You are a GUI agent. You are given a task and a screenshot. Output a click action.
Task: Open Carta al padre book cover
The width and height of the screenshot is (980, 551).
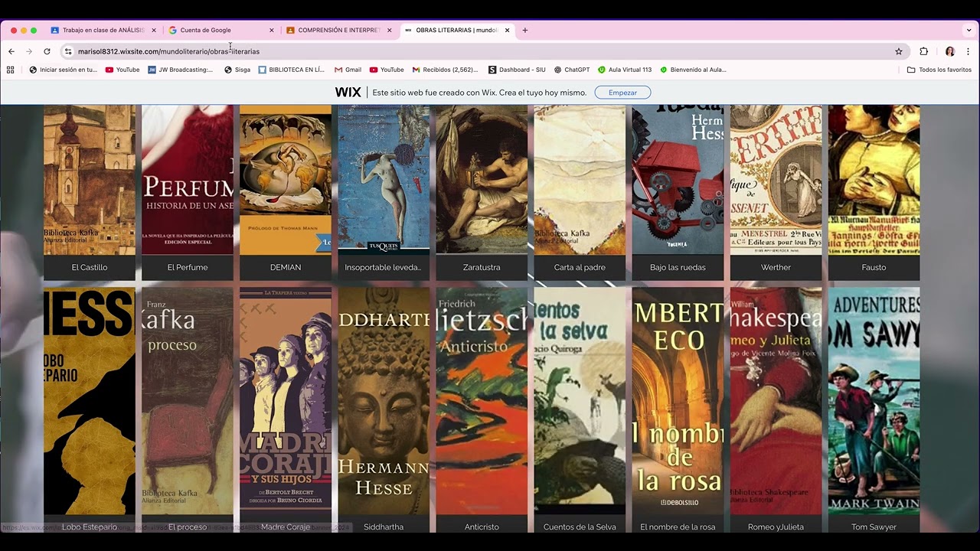(x=580, y=180)
